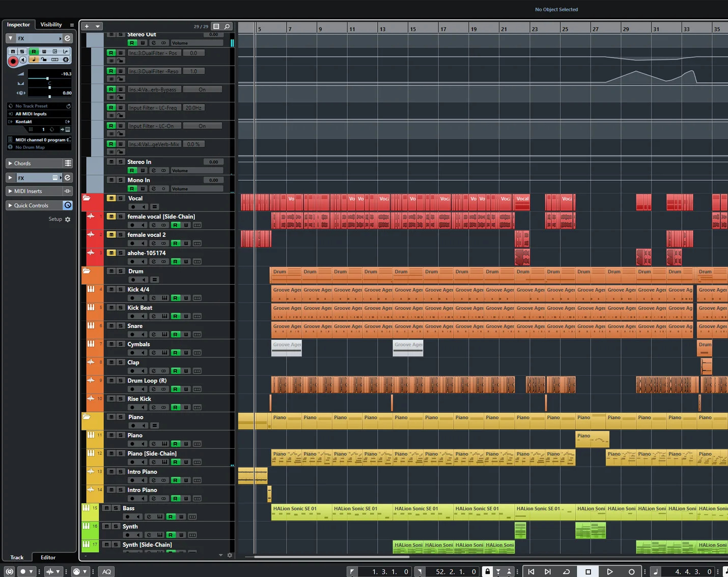Click the Add Track plus button
728x577 pixels.
point(87,26)
